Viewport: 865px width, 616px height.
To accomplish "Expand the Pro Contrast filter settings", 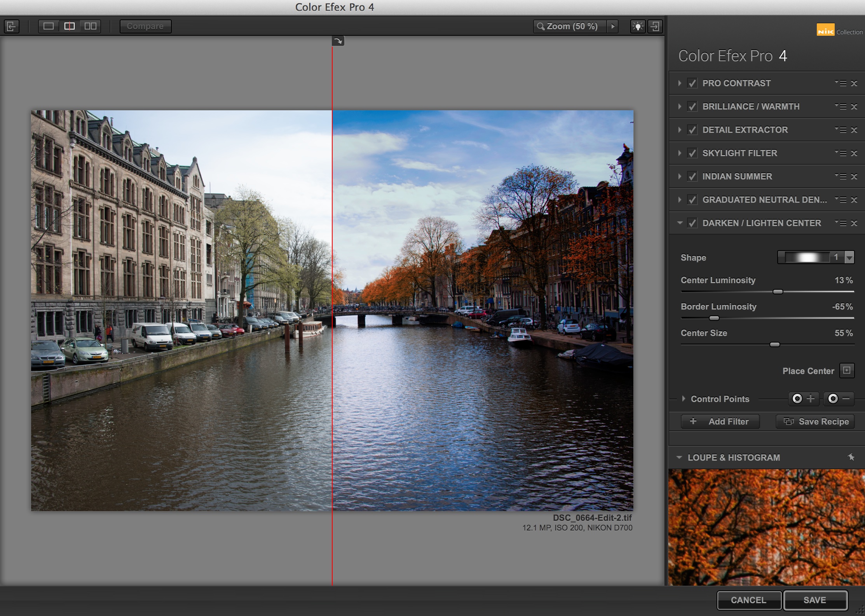I will click(x=680, y=83).
